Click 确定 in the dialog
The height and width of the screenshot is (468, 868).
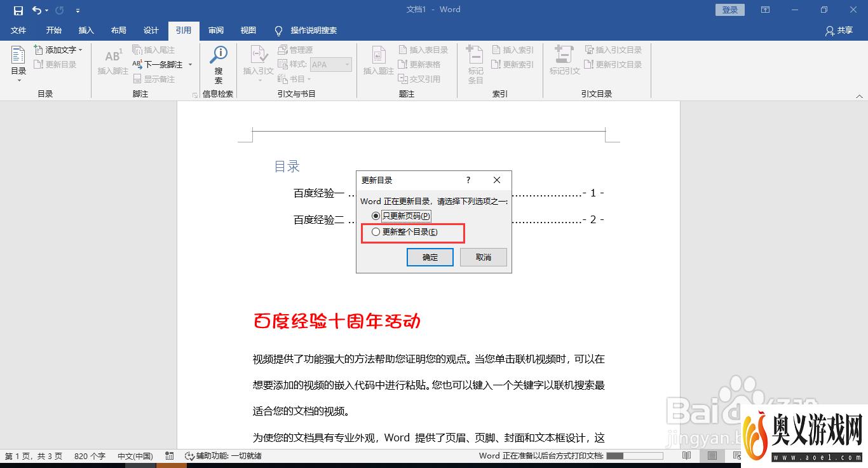coord(430,257)
